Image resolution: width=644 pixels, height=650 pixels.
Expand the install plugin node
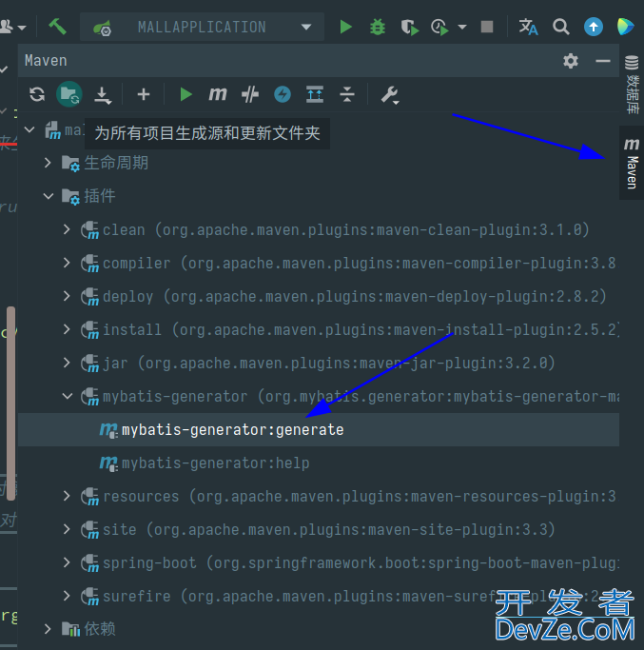[x=67, y=329]
